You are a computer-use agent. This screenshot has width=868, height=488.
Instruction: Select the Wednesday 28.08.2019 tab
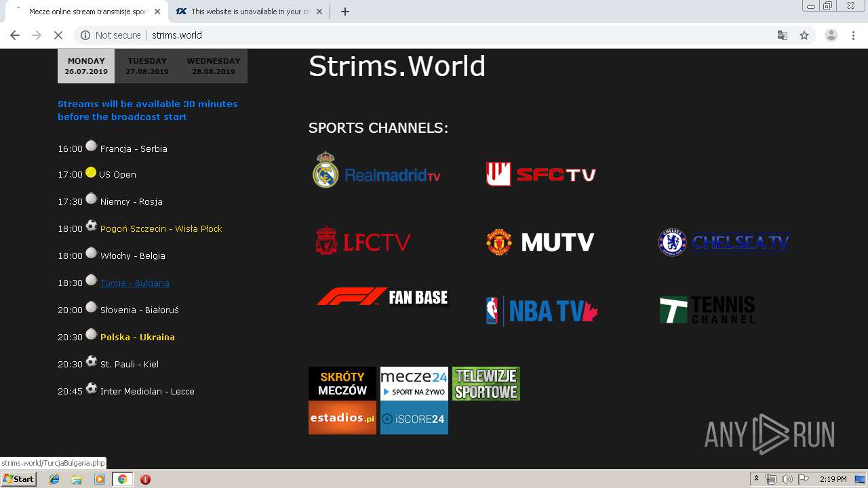click(214, 66)
